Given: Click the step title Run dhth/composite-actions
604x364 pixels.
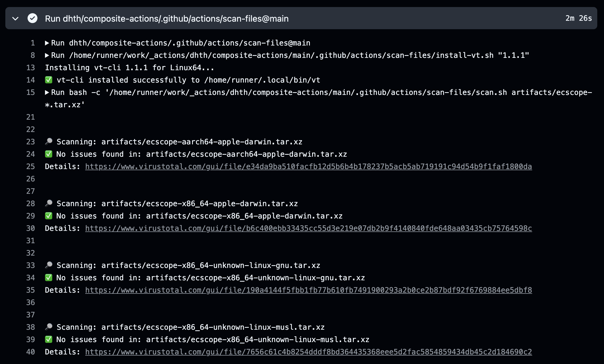Looking at the screenshot, I should click(x=166, y=19).
